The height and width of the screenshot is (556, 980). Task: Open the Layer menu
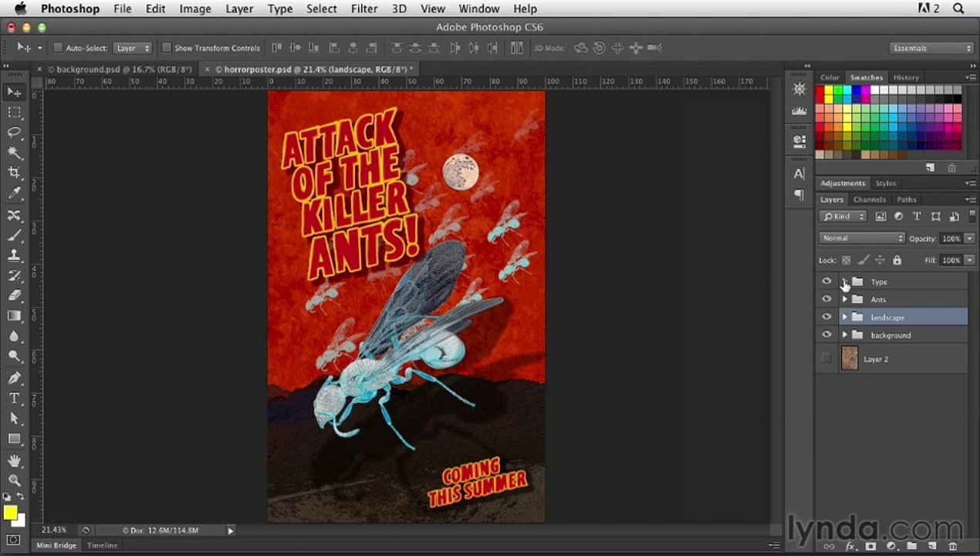239,8
